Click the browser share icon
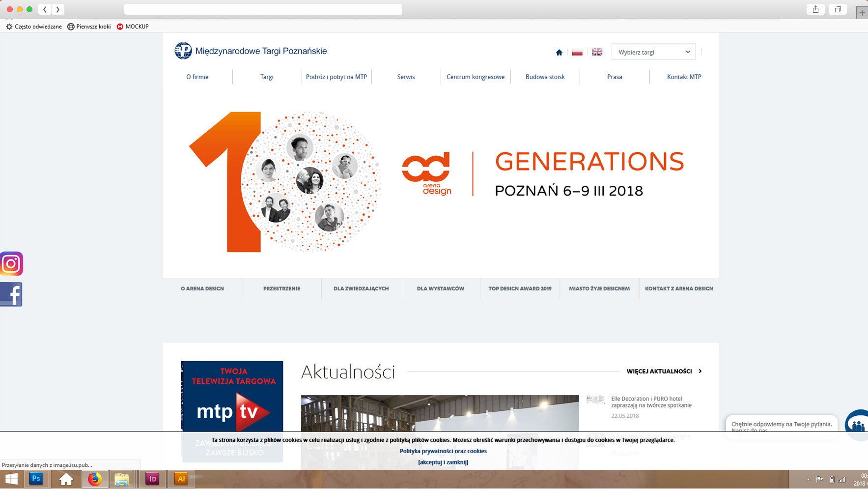Image resolution: width=868 pixels, height=489 pixels. pos(815,9)
